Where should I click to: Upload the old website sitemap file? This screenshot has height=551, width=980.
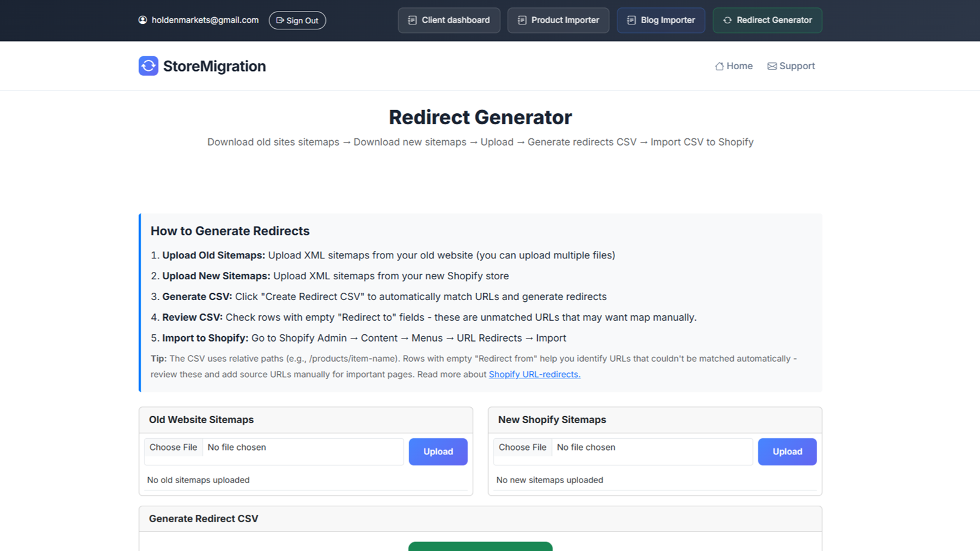coord(437,451)
